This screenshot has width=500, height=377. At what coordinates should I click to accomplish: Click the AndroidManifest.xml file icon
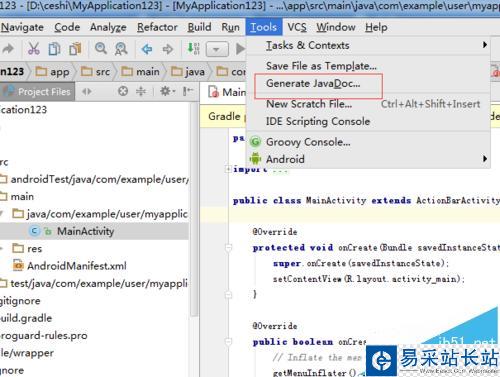tap(18, 266)
